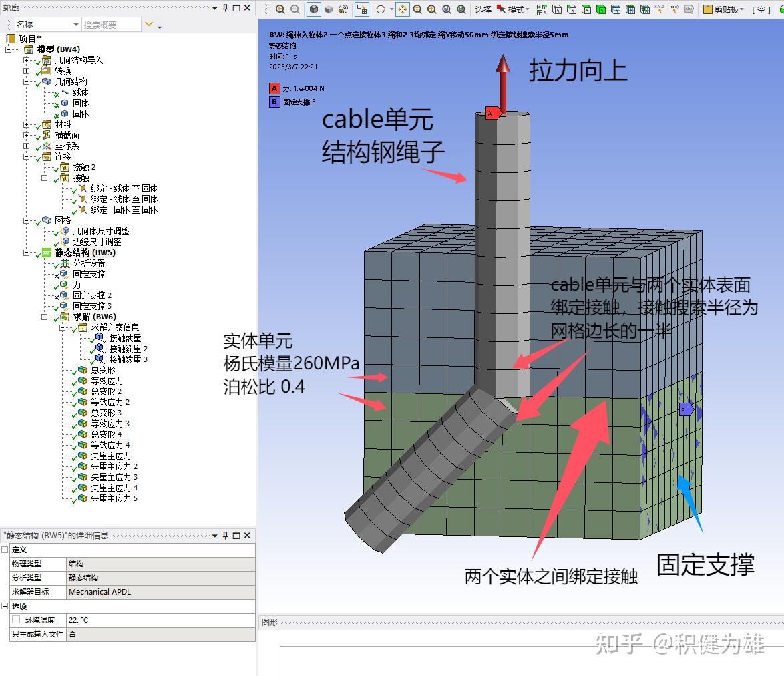Click the red A force legend swatch
Viewport: 784px width, 676px height.
[274, 88]
